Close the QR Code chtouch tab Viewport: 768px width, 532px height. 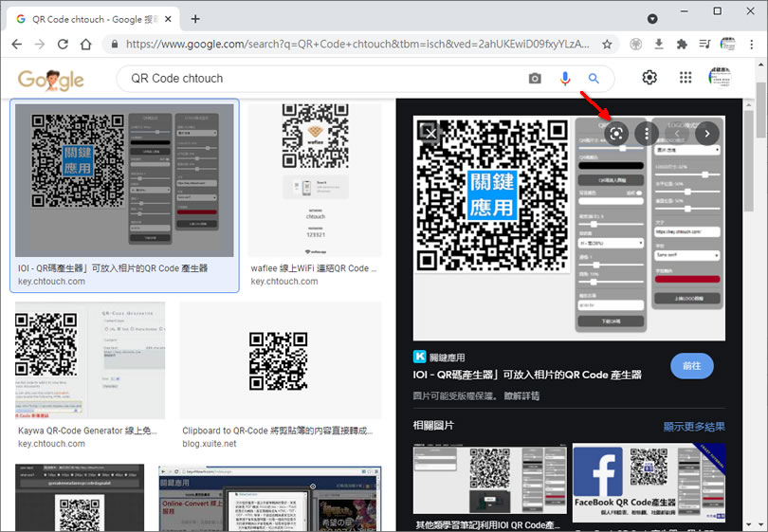click(x=168, y=19)
